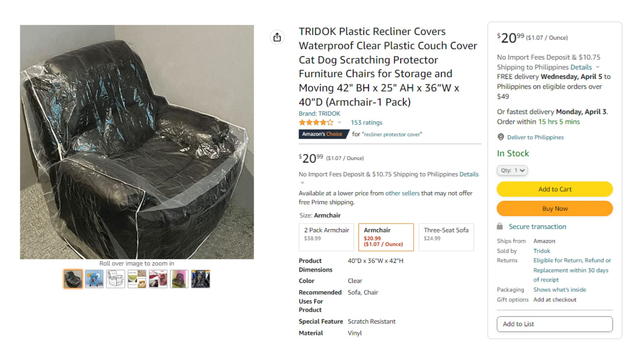
Task: Open the Add to List dropdown button
Action: click(555, 324)
